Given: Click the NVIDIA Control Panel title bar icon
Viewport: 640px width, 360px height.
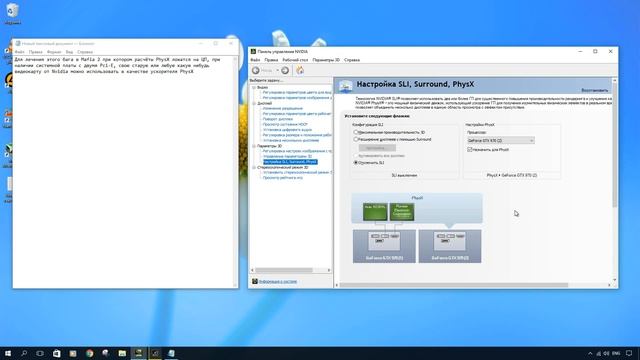Looking at the screenshot, I should pos(253,51).
